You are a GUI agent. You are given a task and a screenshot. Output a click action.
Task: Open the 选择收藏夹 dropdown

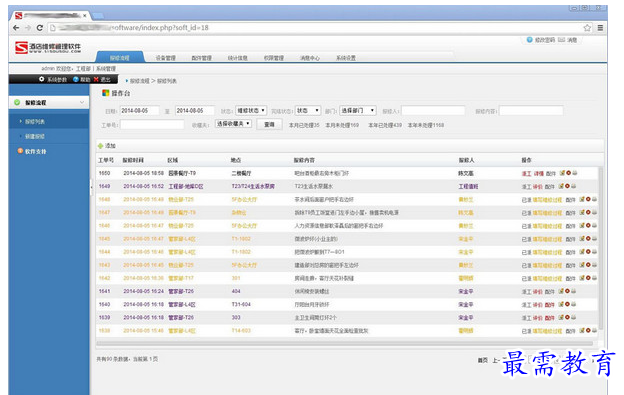point(233,124)
